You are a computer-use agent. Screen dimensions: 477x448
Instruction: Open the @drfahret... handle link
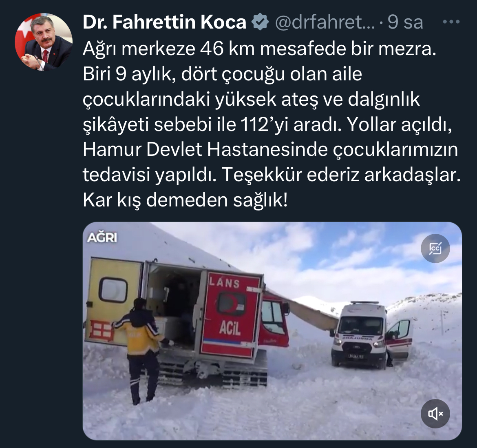(x=325, y=22)
